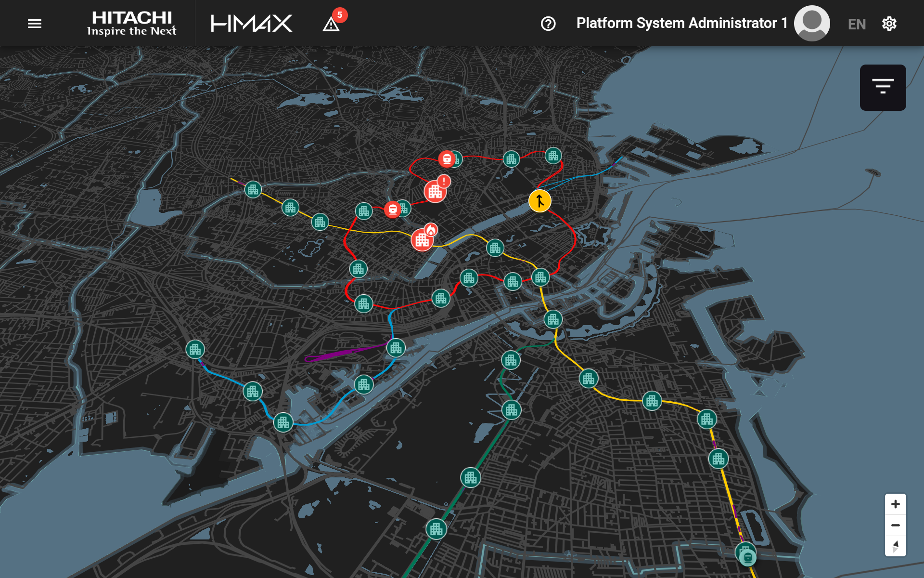
Task: Zoom out the map with minus
Action: 895,525
